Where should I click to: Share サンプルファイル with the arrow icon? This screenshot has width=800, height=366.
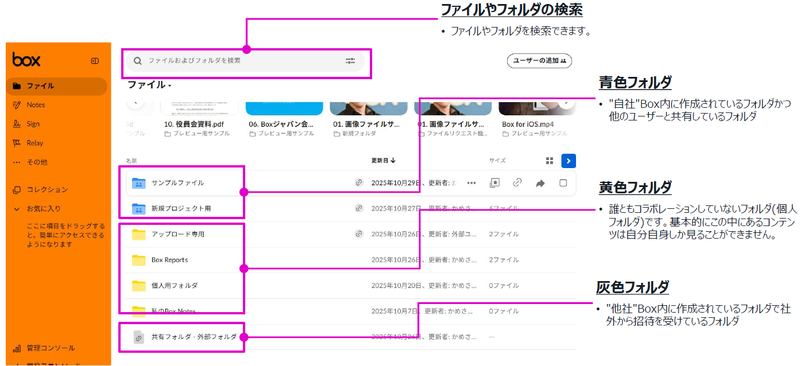[540, 183]
